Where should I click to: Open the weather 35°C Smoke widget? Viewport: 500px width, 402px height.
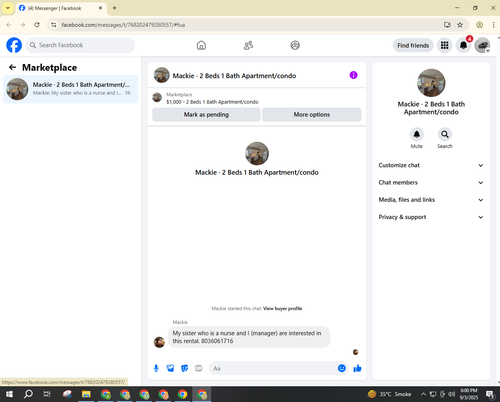click(x=389, y=394)
